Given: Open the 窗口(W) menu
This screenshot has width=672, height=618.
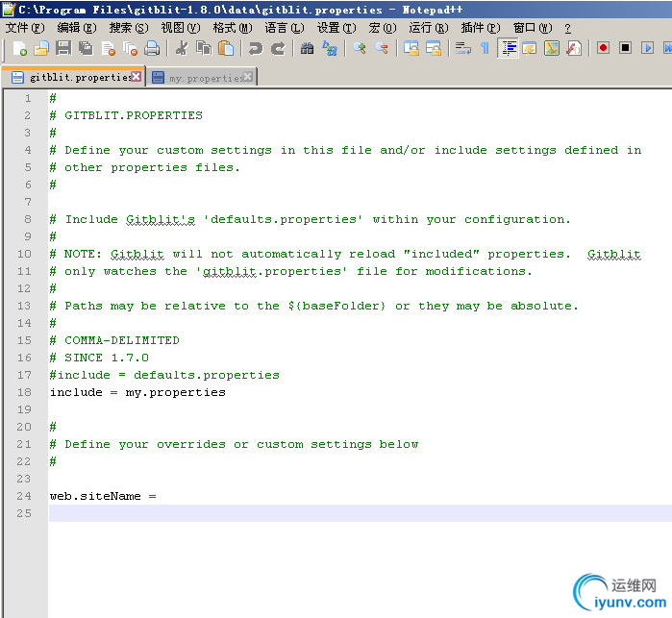Looking at the screenshot, I should [533, 28].
